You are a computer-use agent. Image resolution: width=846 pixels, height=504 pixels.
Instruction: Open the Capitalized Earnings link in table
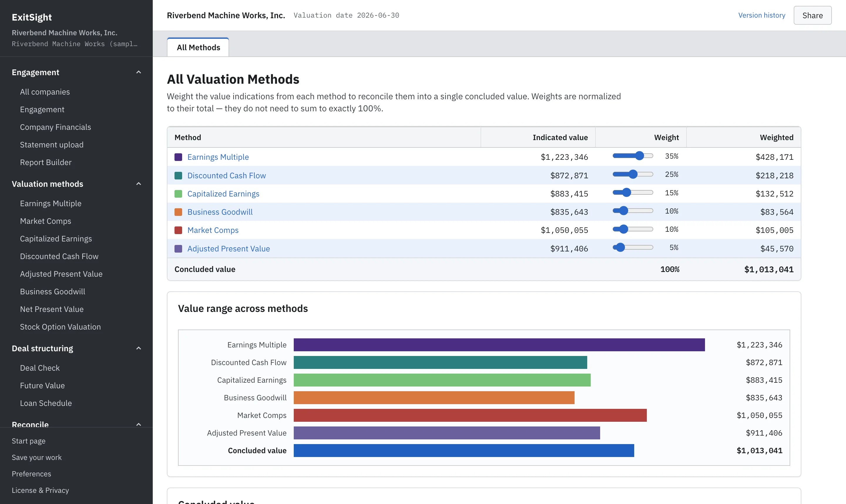223,194
